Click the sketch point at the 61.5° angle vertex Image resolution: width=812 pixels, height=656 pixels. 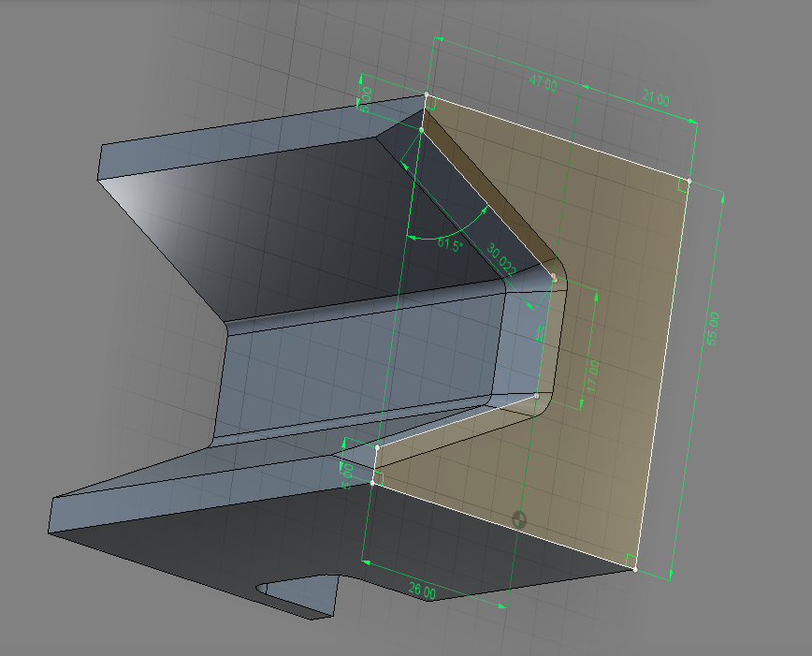[421, 130]
